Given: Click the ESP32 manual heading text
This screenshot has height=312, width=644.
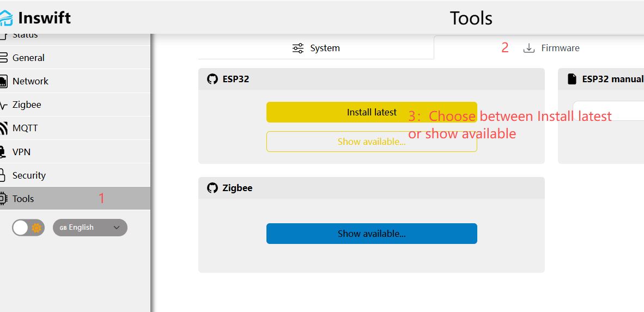Looking at the screenshot, I should (613, 79).
